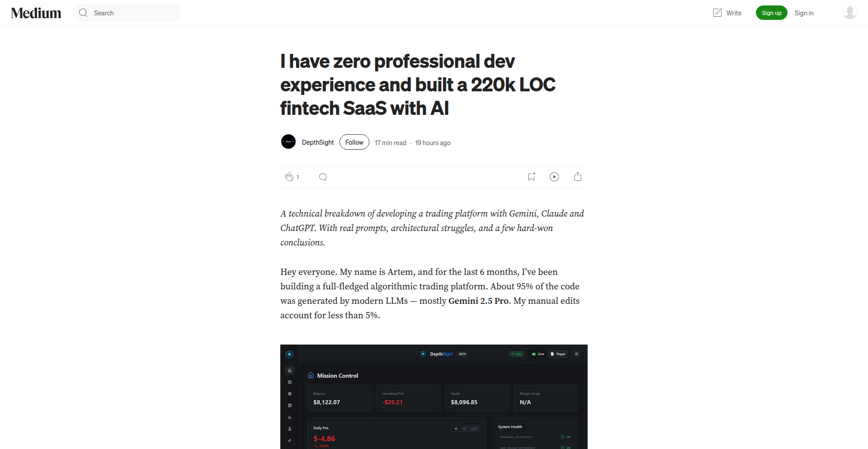Share the story via share icon
The height and width of the screenshot is (449, 868).
[x=578, y=177]
